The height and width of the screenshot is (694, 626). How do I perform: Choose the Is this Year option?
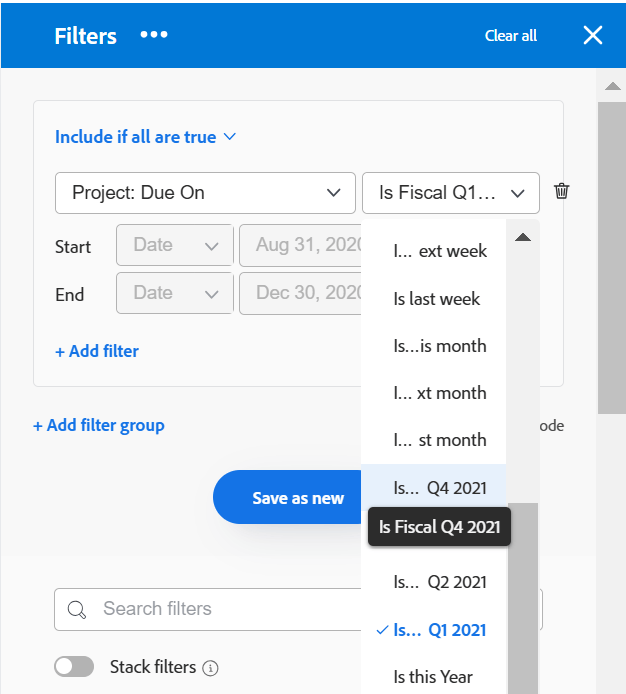point(434,677)
